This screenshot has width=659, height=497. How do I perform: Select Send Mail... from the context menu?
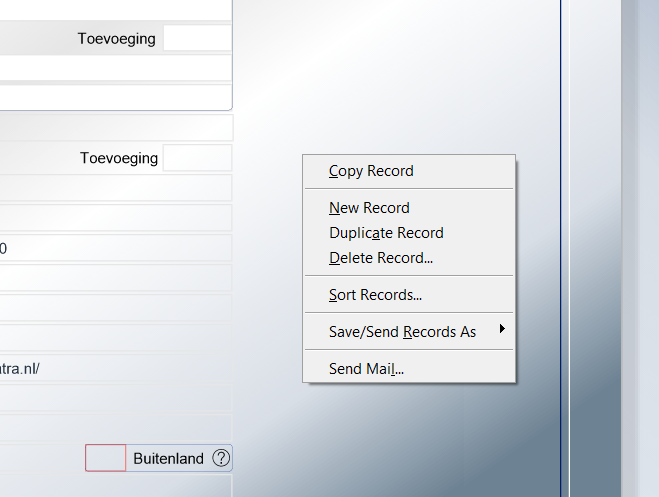366,369
